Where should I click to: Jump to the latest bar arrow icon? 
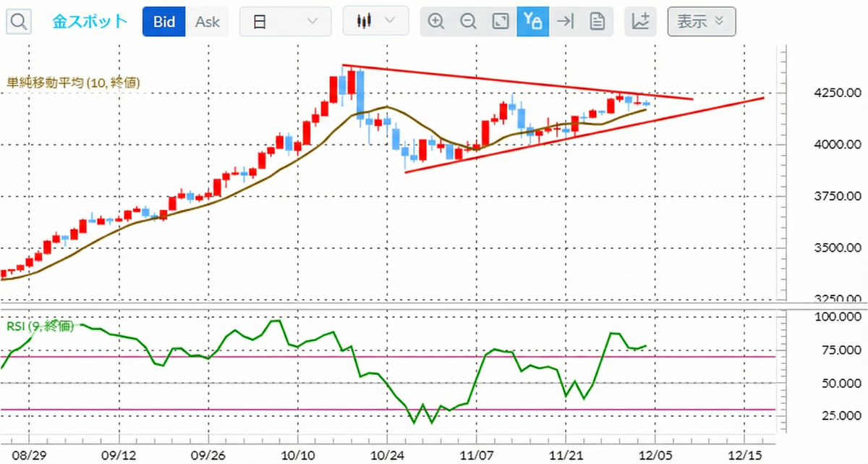[565, 22]
